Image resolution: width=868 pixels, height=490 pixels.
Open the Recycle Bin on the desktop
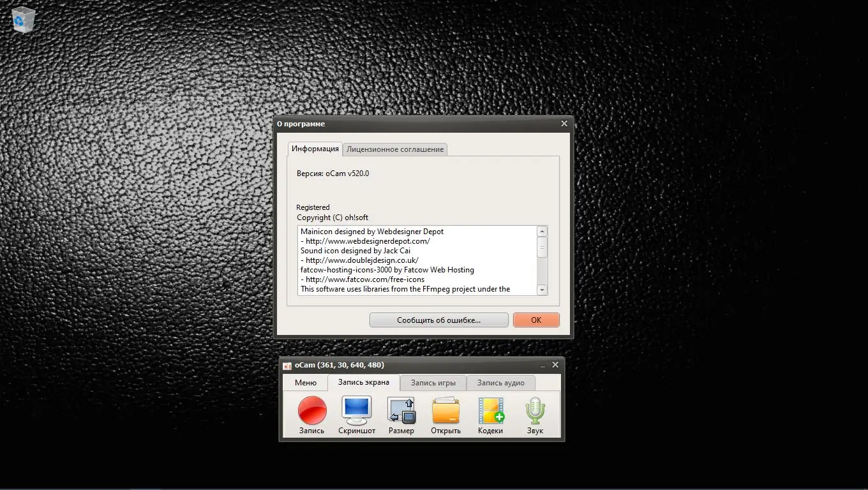click(24, 19)
